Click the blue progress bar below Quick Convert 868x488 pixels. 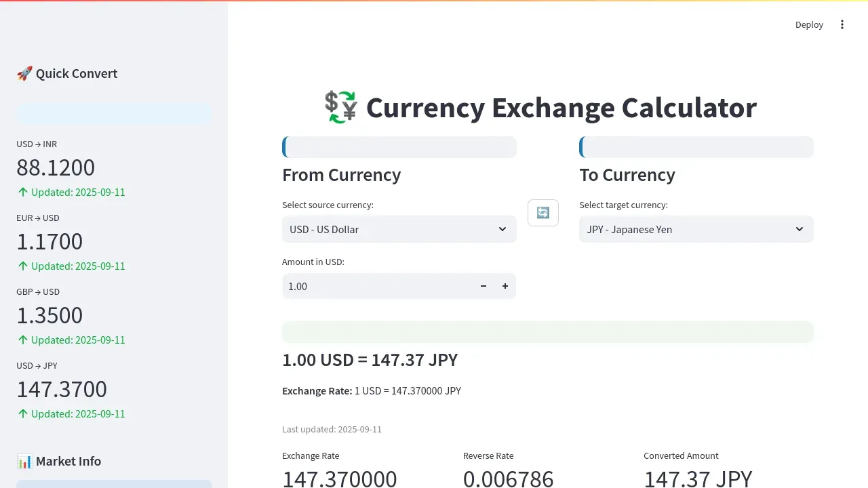[x=113, y=113]
